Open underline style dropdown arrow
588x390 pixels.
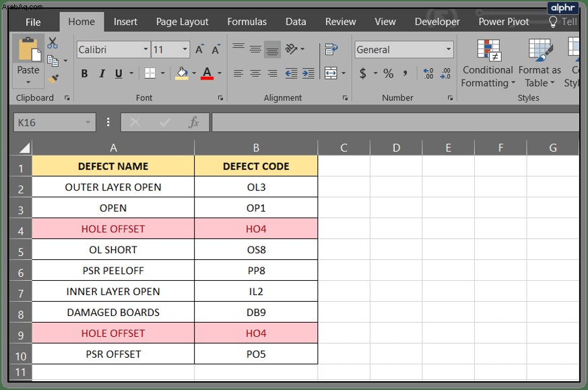tap(131, 73)
